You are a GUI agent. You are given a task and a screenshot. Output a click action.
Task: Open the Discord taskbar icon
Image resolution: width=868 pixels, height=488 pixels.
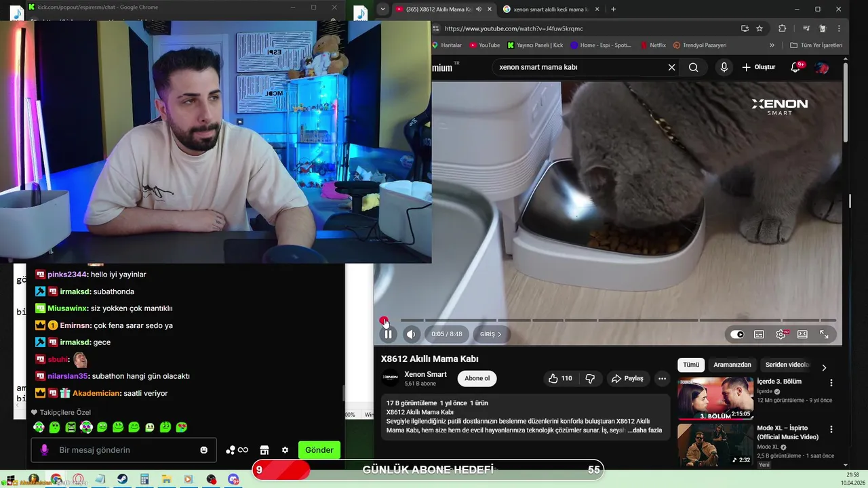pos(233,479)
